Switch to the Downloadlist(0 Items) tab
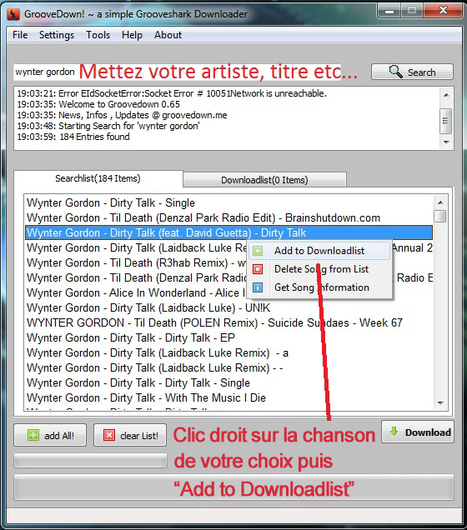Screen dimensions: 467x530 [x=265, y=180]
